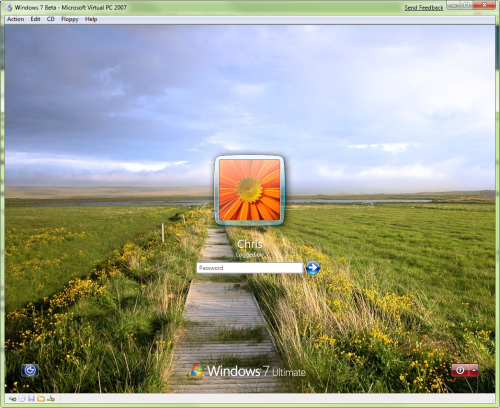Open the Action menu
The height and width of the screenshot is (408, 500).
tap(15, 19)
